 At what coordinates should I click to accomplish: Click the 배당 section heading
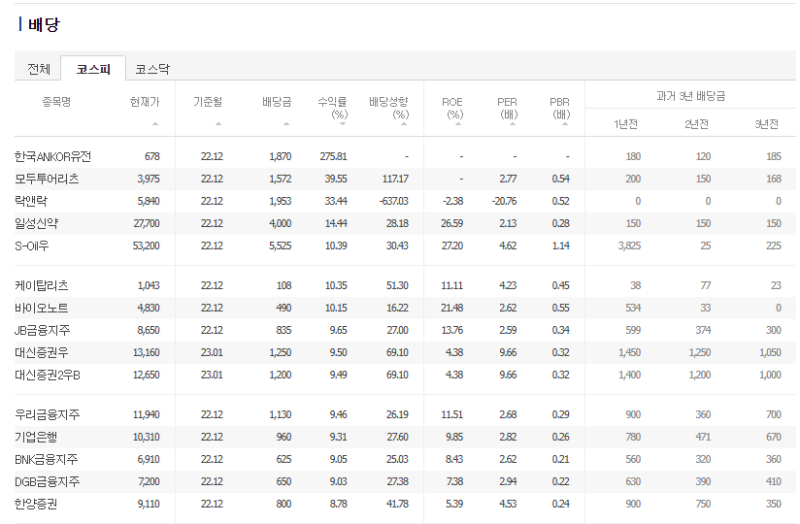tap(43, 24)
